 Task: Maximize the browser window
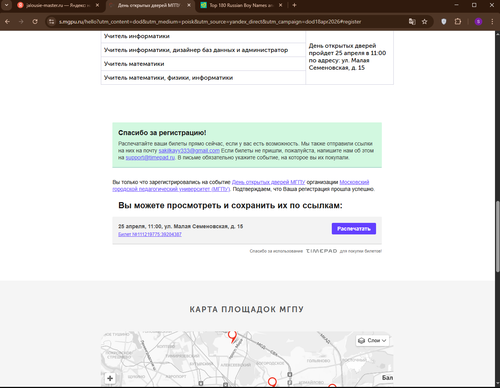point(474,5)
